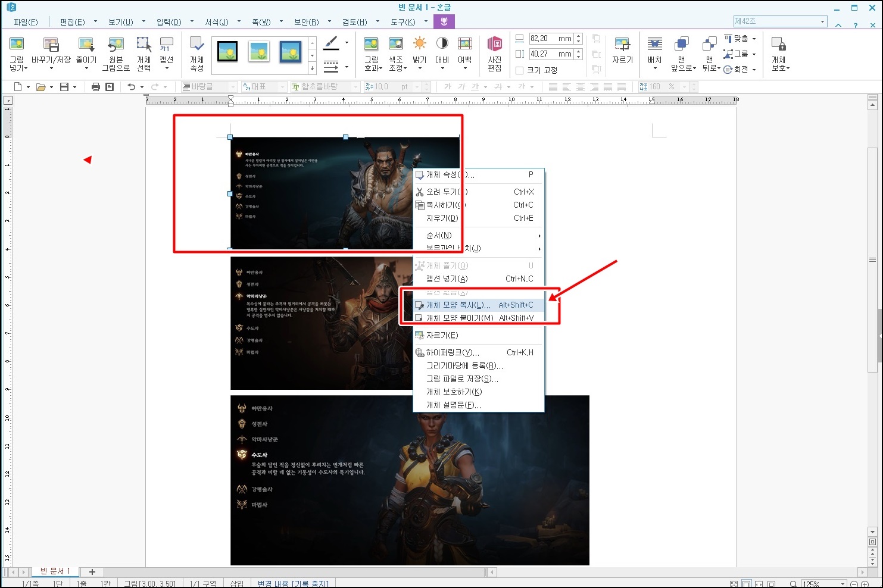Select the blue-framed picture style thumbnail
The height and width of the screenshot is (588, 883).
coord(291,51)
